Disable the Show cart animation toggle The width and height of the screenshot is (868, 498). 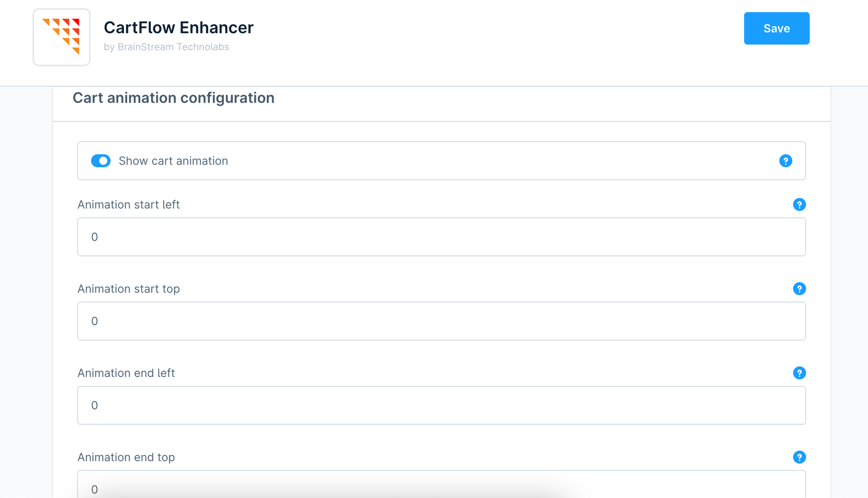pyautogui.click(x=100, y=161)
